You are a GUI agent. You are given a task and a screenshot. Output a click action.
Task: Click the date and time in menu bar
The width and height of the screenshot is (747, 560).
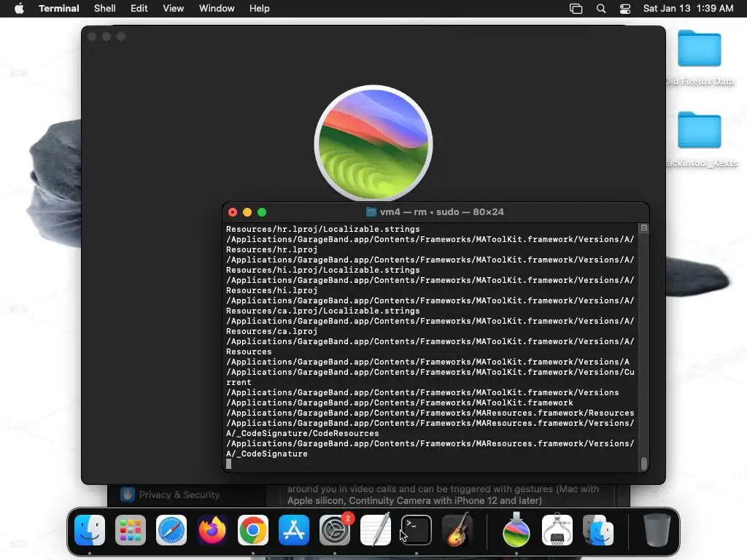689,9
